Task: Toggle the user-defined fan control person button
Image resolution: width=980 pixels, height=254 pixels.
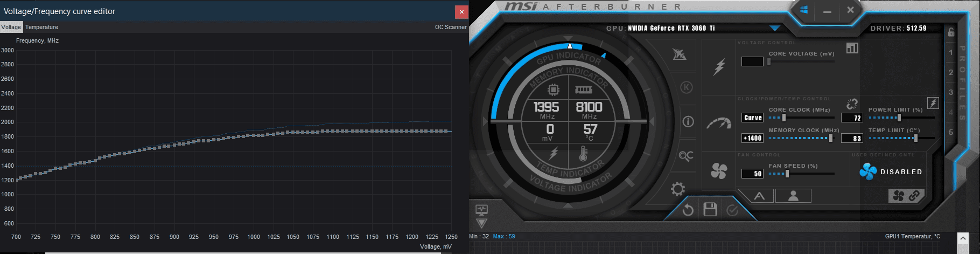Action: pos(793,196)
